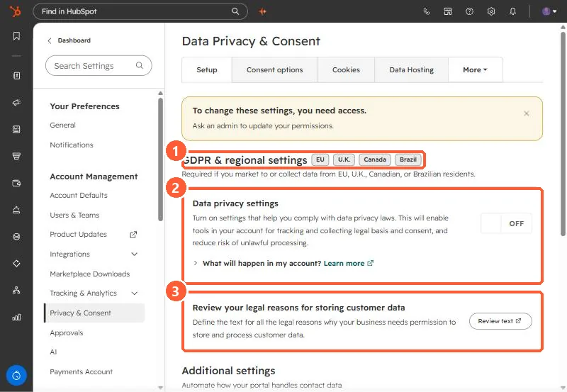The height and width of the screenshot is (392, 567).
Task: Open the Commerce wallet icon in sidebar
Action: pyautogui.click(x=16, y=183)
